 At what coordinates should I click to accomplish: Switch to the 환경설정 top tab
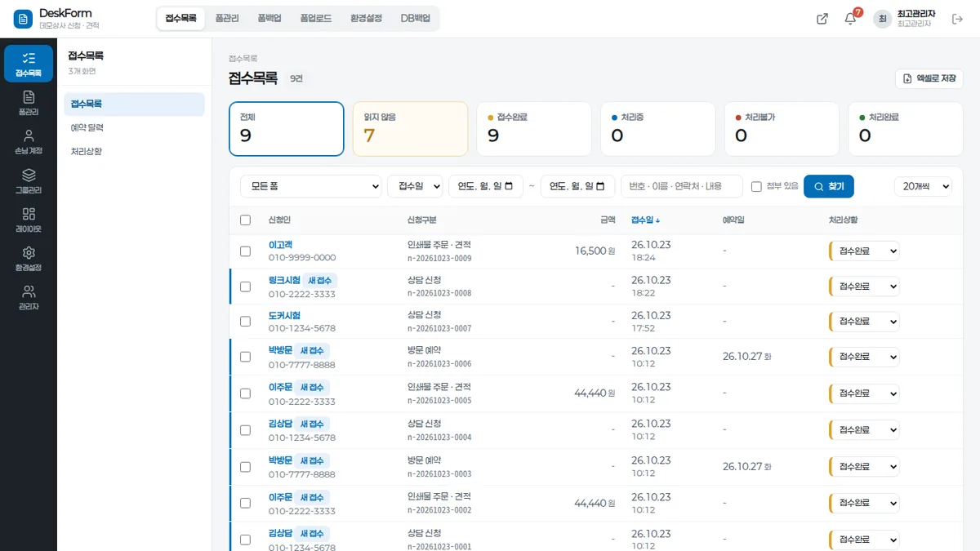(x=366, y=18)
